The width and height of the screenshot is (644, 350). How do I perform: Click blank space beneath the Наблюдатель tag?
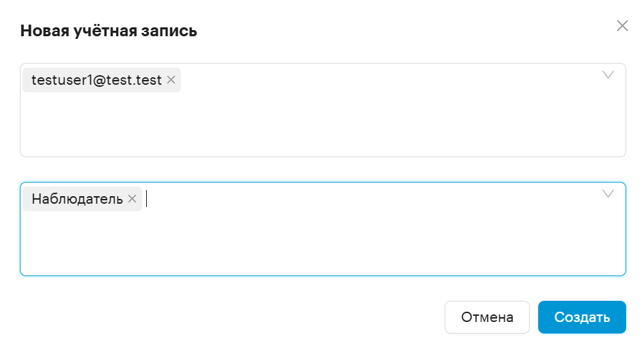click(82, 243)
